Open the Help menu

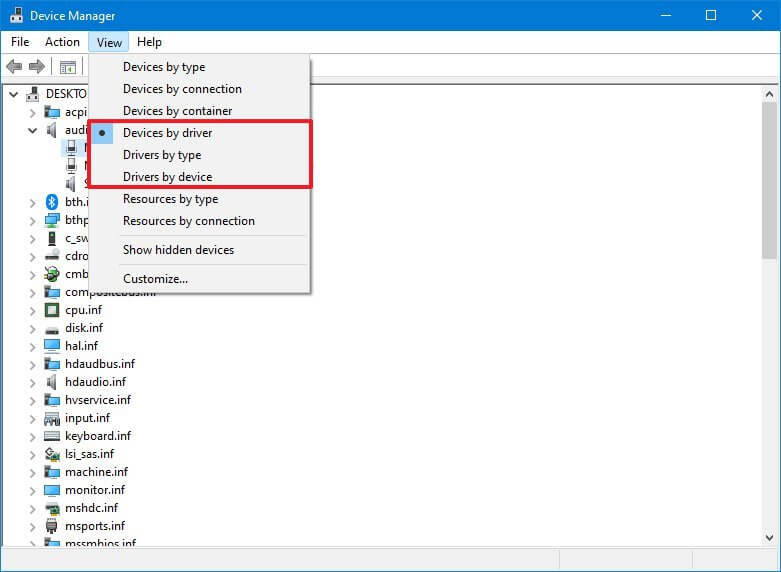(149, 42)
